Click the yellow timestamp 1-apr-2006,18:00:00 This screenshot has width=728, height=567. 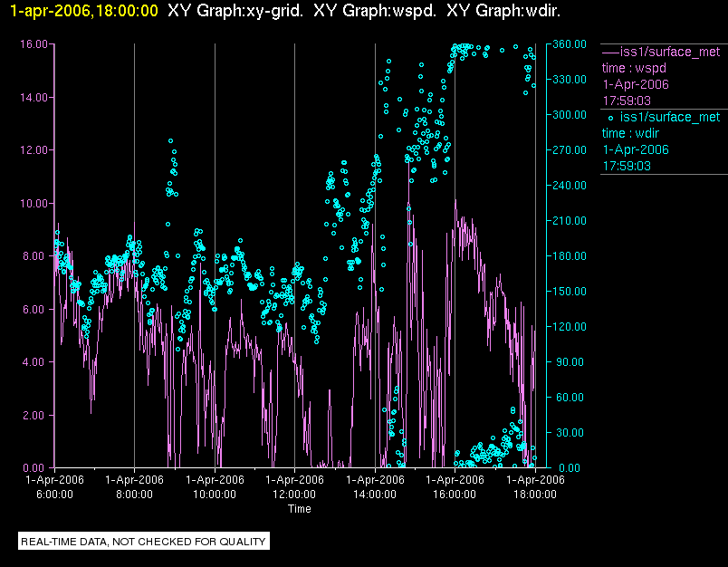click(x=84, y=11)
